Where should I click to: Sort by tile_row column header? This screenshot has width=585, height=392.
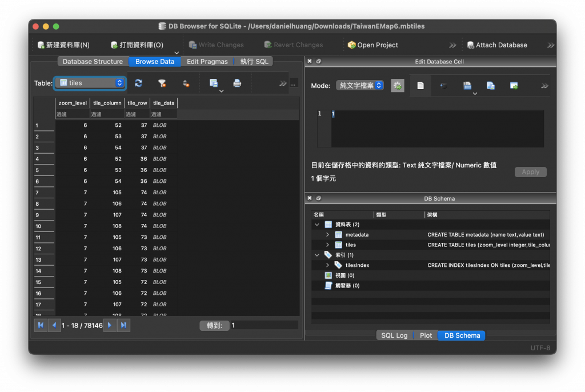137,103
